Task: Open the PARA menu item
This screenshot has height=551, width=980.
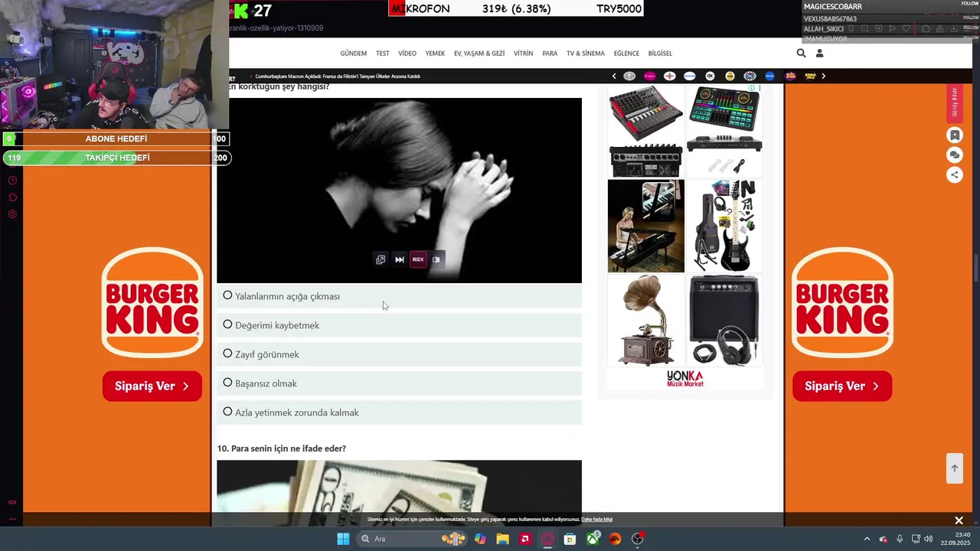Action: [x=550, y=54]
